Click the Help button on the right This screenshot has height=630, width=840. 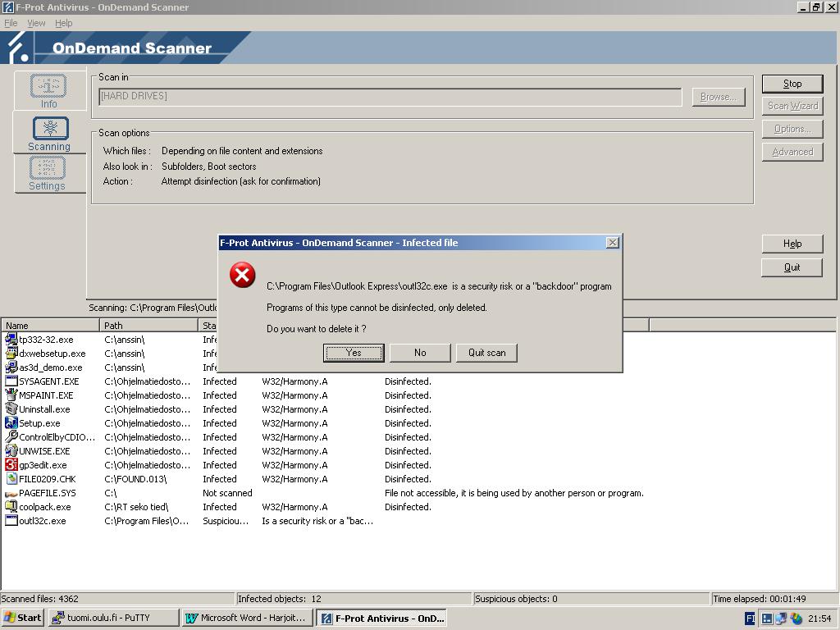click(x=792, y=244)
